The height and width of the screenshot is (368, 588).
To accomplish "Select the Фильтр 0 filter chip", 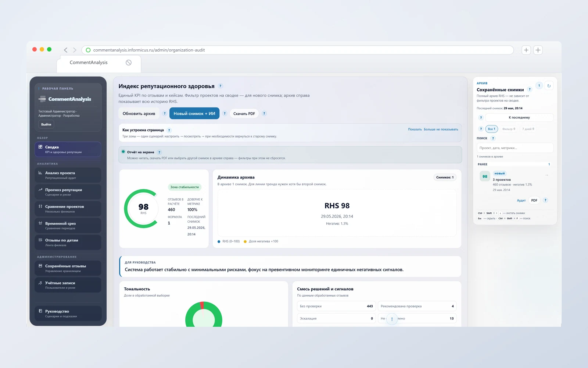I will pyautogui.click(x=509, y=129).
